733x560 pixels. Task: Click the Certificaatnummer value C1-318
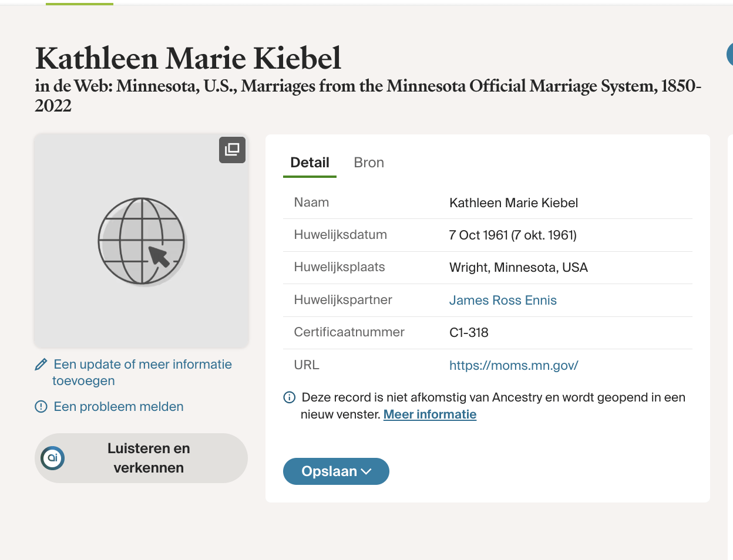point(469,332)
